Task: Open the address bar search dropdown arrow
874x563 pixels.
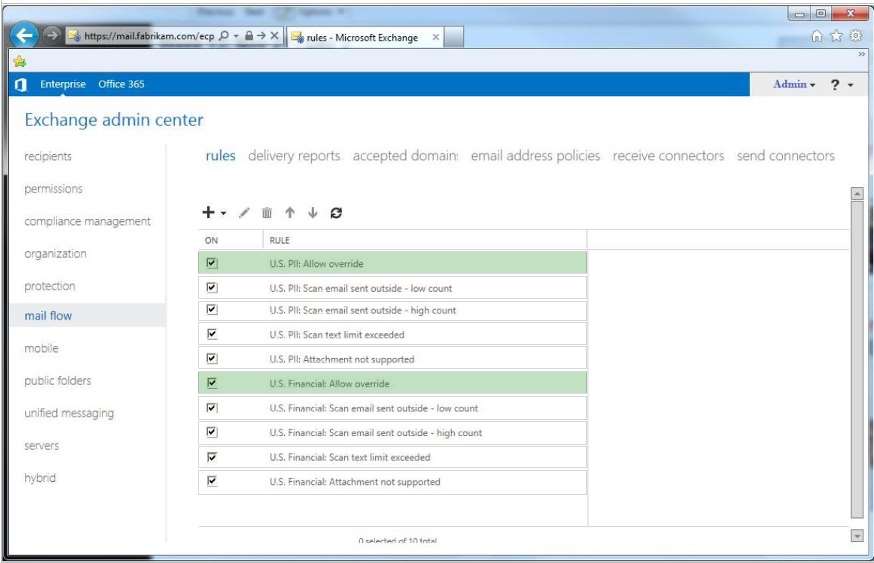Action: (236, 36)
